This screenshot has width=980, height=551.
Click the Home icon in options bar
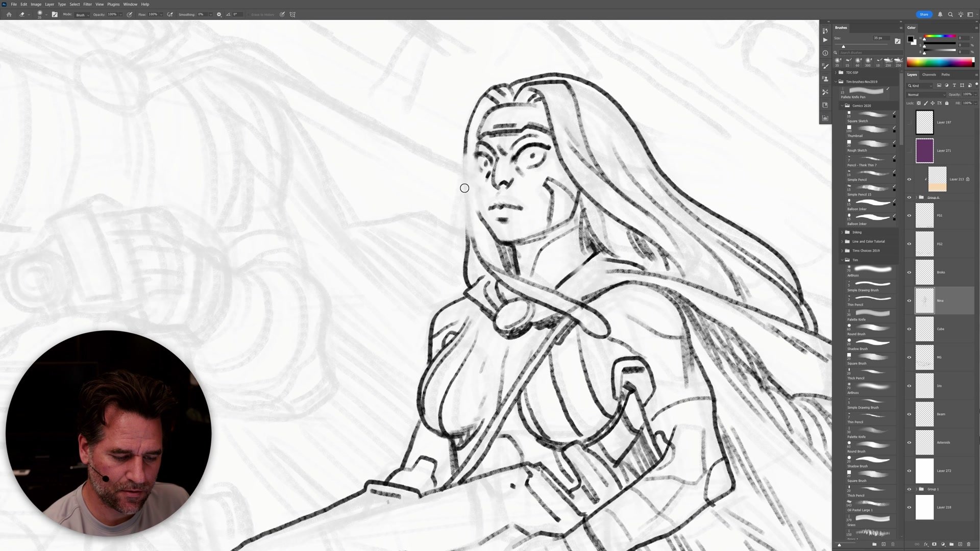9,14
